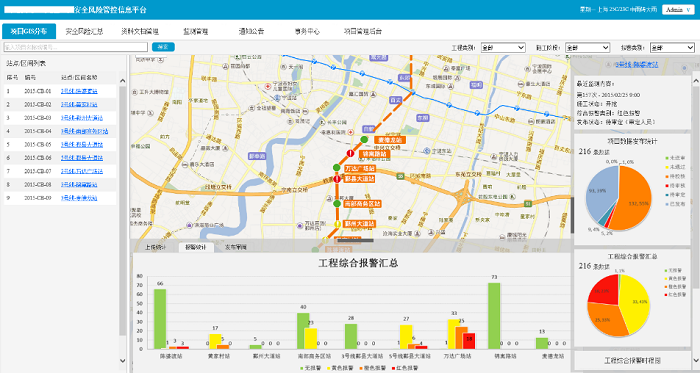Open the 报警类别 dropdown
Image resolution: width=700 pixels, height=373 pixels.
(672, 47)
